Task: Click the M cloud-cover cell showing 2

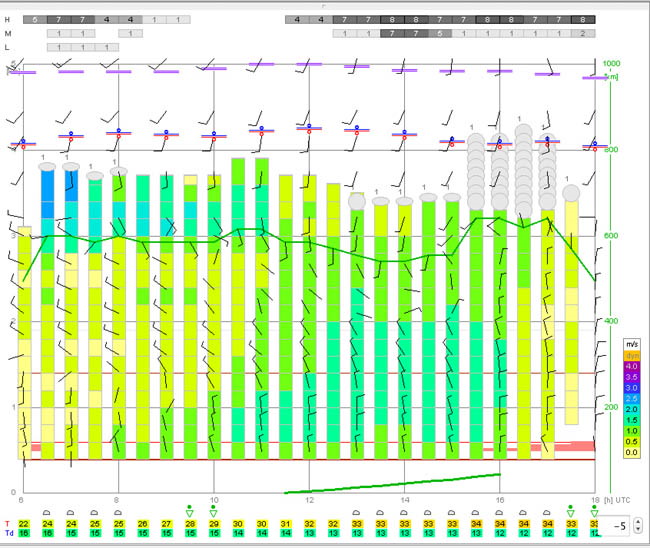Action: 583,34
